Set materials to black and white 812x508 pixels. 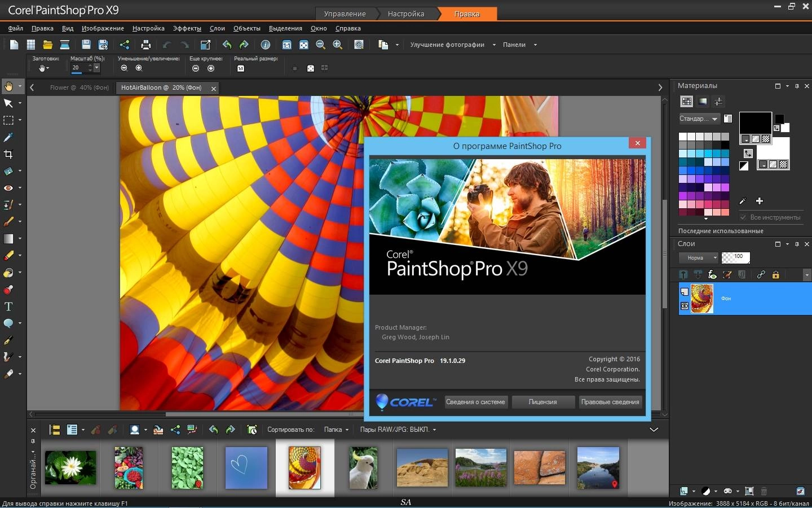[744, 166]
